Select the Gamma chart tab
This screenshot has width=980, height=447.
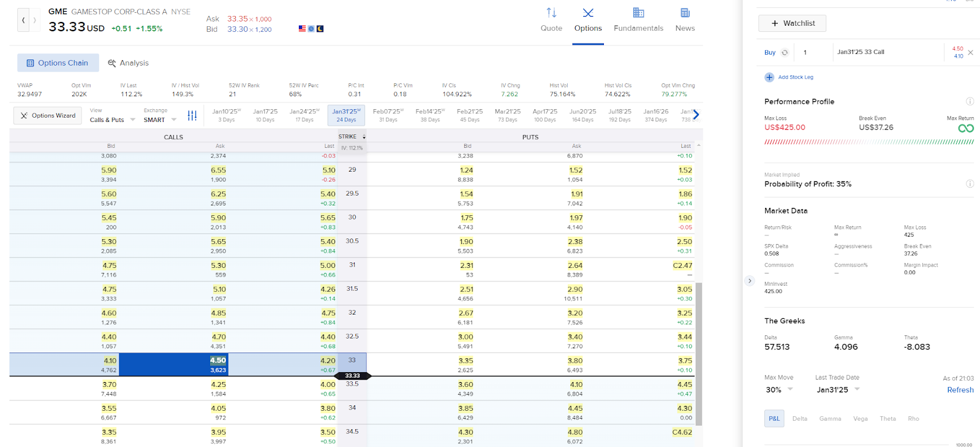[830, 419]
